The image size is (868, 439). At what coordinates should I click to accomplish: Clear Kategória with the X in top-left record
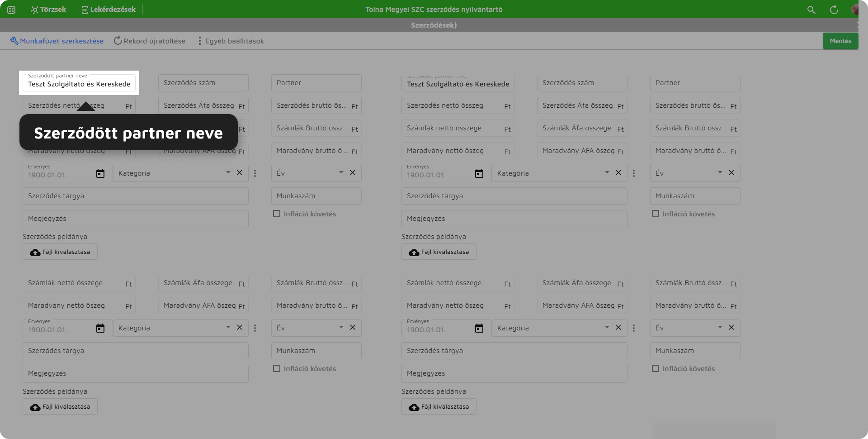point(240,172)
